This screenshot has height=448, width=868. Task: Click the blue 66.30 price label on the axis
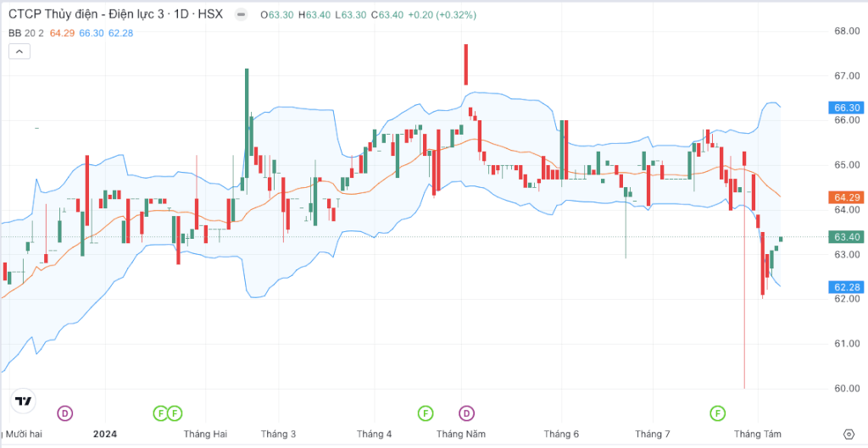[x=847, y=108]
